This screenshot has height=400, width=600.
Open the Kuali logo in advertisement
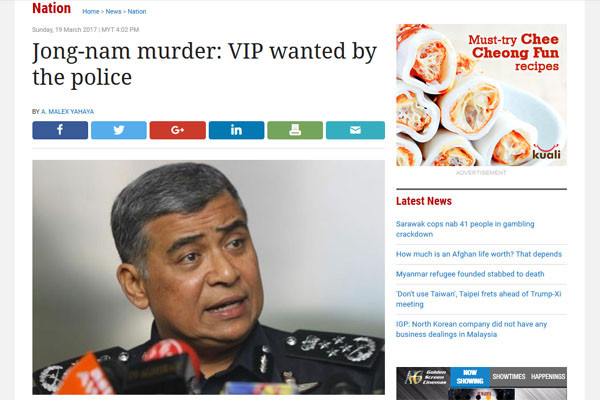546,152
